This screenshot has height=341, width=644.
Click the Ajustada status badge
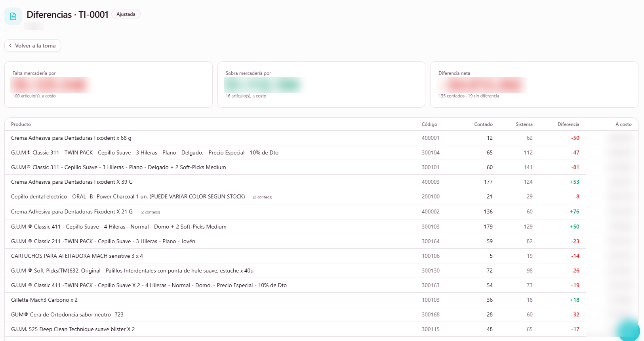(x=126, y=14)
